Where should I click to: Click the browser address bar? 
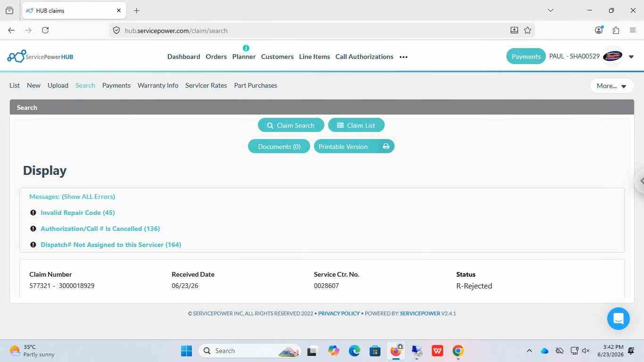pyautogui.click(x=311, y=31)
